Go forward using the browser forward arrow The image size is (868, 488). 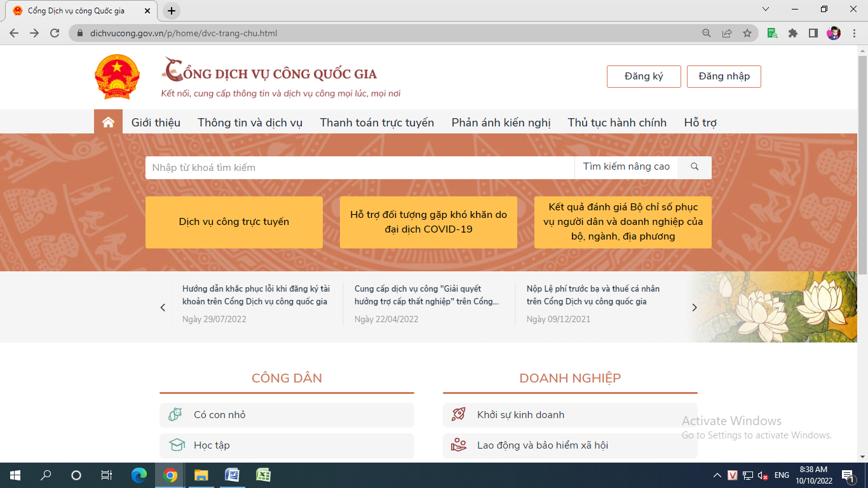tap(34, 33)
